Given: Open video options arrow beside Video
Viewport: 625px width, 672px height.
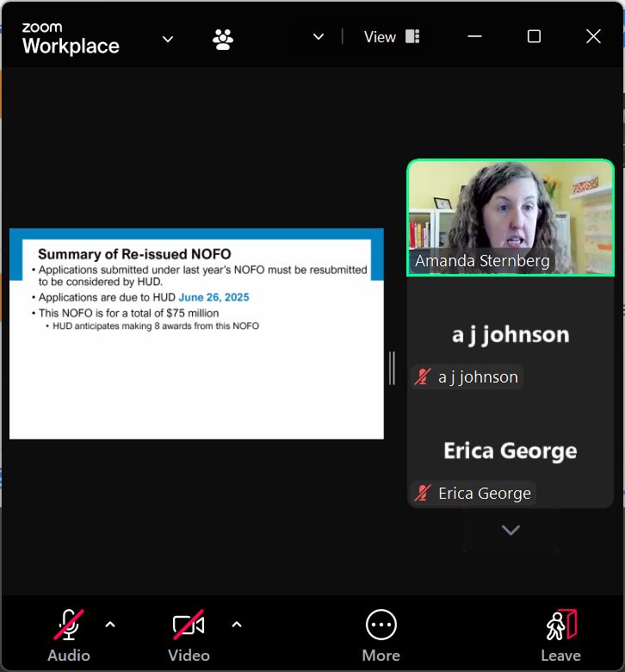Looking at the screenshot, I should (237, 625).
